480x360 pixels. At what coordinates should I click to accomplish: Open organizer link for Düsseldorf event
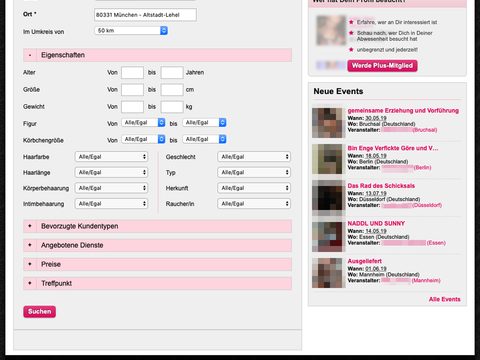click(411, 205)
